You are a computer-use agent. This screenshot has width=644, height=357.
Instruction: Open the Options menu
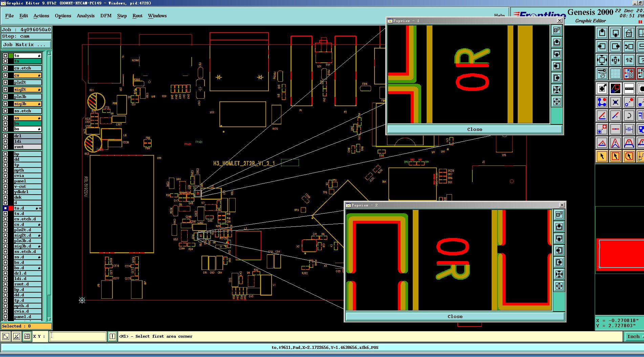[63, 16]
